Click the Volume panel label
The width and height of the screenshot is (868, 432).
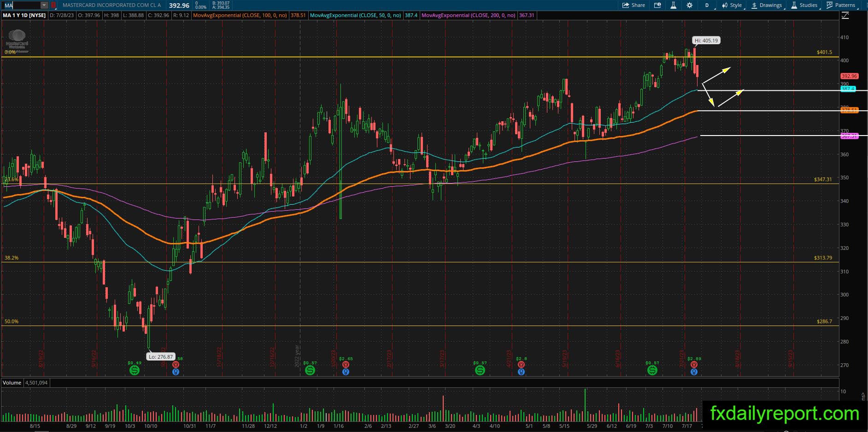(x=12, y=383)
